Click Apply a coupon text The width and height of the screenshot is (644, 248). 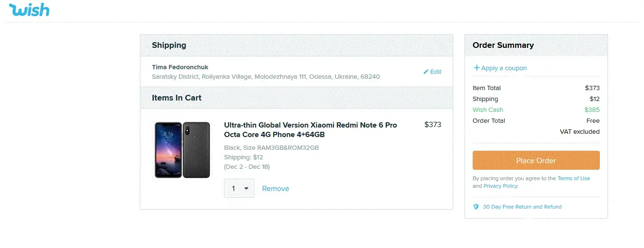[x=504, y=68]
